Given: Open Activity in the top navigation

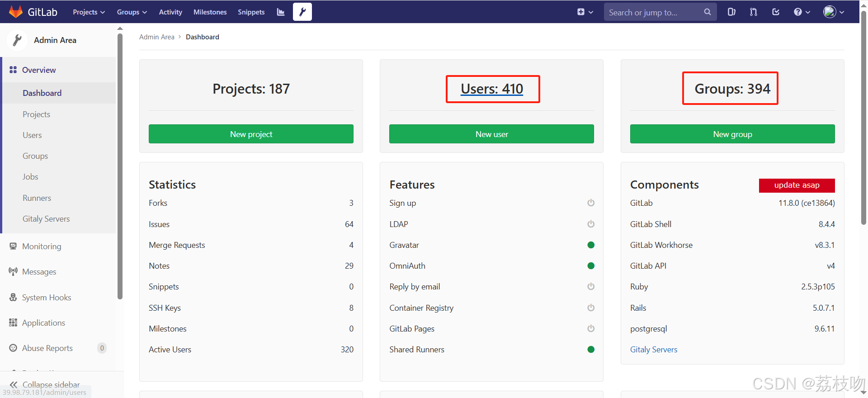Looking at the screenshot, I should coord(170,12).
